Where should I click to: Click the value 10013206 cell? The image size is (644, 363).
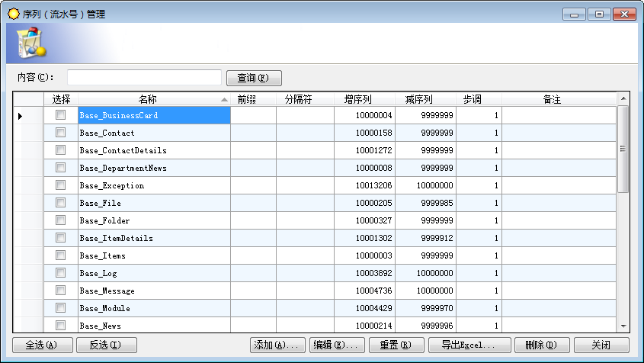(365, 185)
